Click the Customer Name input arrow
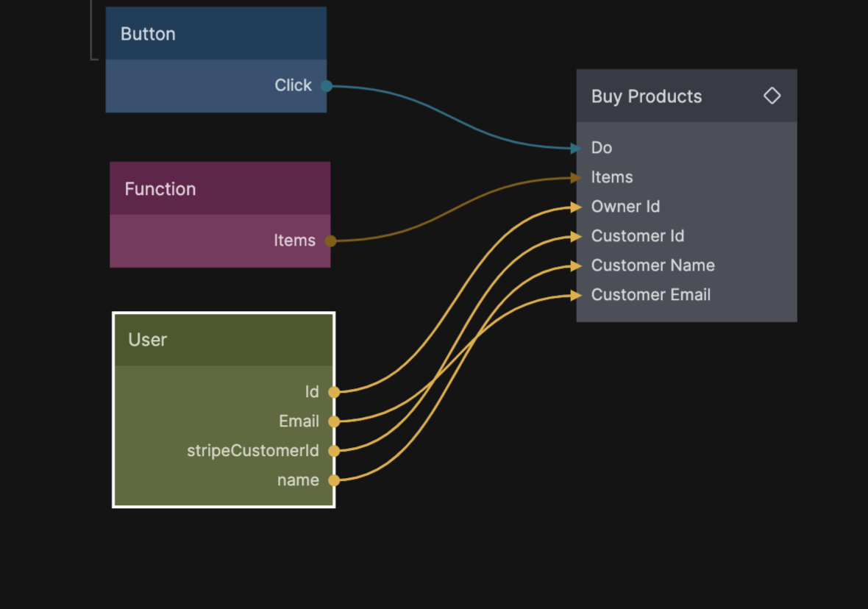 pos(576,266)
